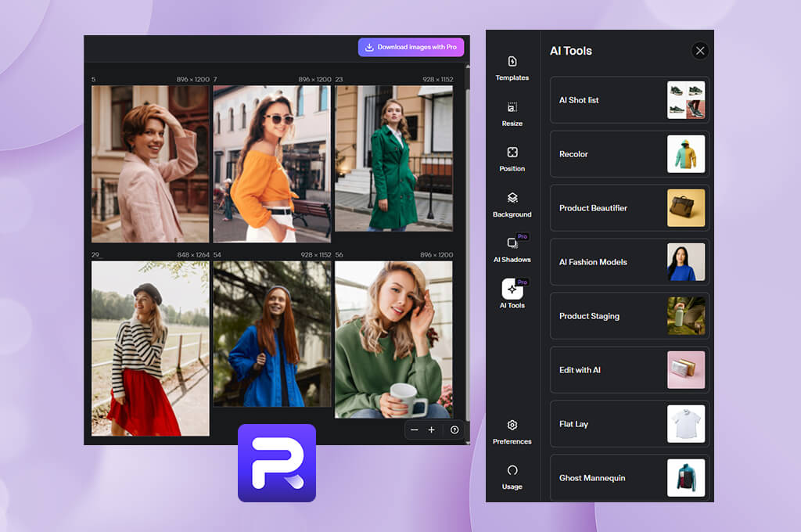Viewport: 801px width, 532px height.
Task: Click Download images with Pro button
Action: pos(411,47)
